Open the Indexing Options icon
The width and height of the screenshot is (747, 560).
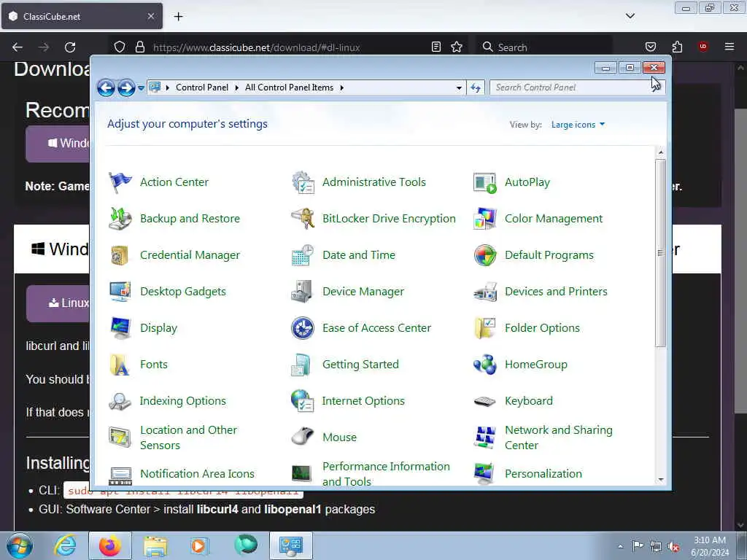(x=120, y=401)
